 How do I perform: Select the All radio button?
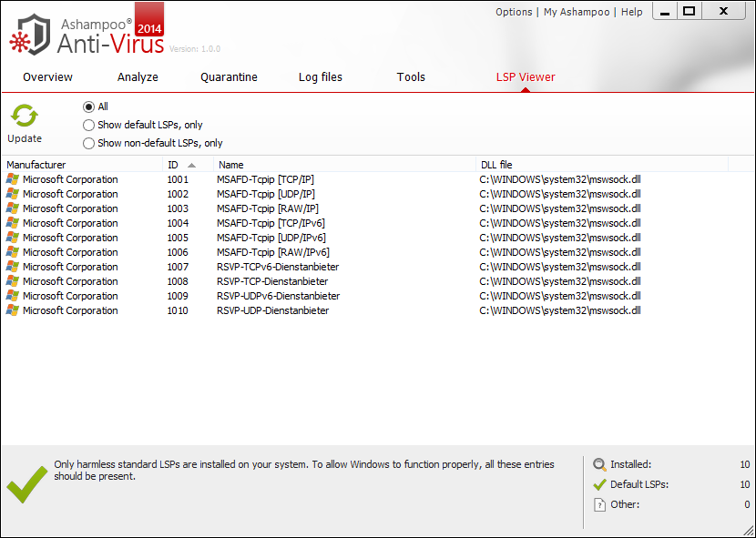88,107
